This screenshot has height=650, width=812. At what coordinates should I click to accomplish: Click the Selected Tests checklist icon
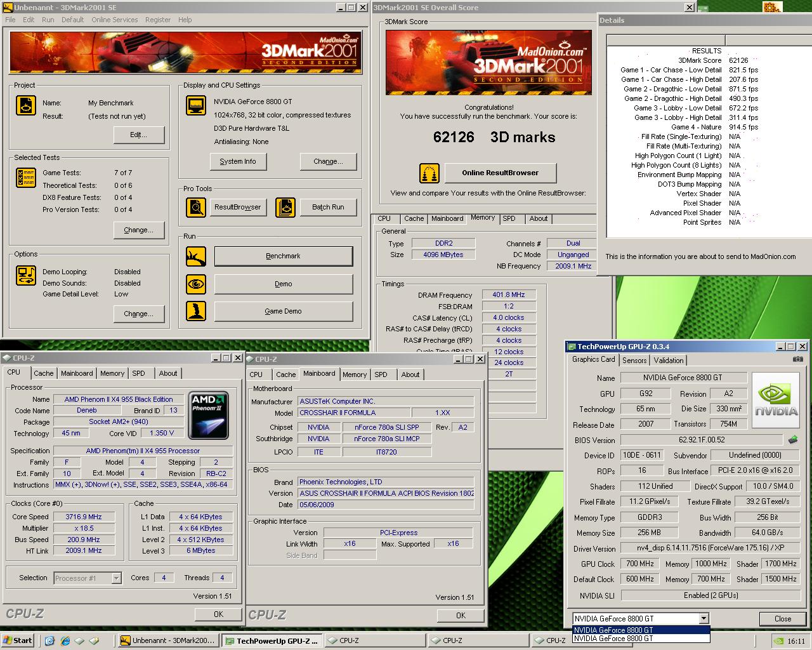[25, 178]
